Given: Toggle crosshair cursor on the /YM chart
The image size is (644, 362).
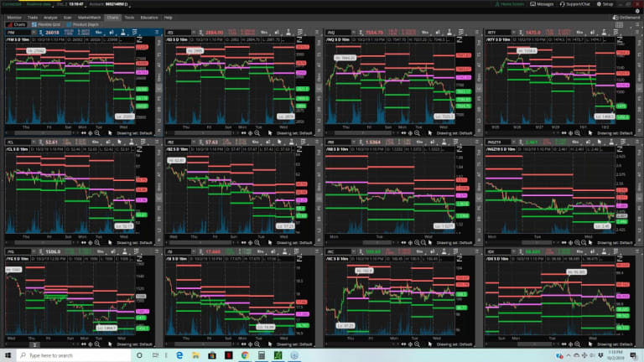Looking at the screenshot, I should (x=91, y=133).
